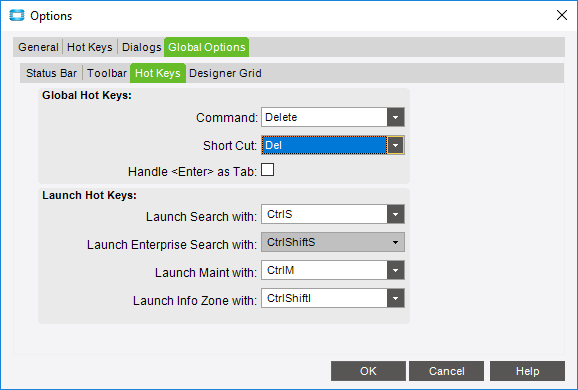Switch to the Dialogs tab
The width and height of the screenshot is (578, 390).
click(x=142, y=47)
